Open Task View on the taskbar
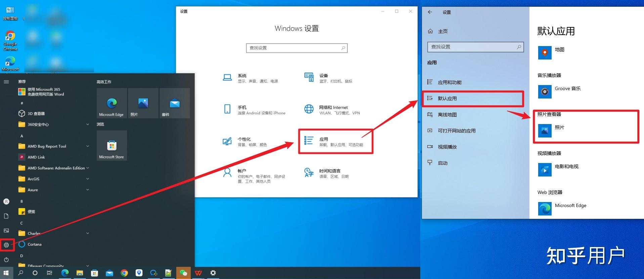 [49, 273]
